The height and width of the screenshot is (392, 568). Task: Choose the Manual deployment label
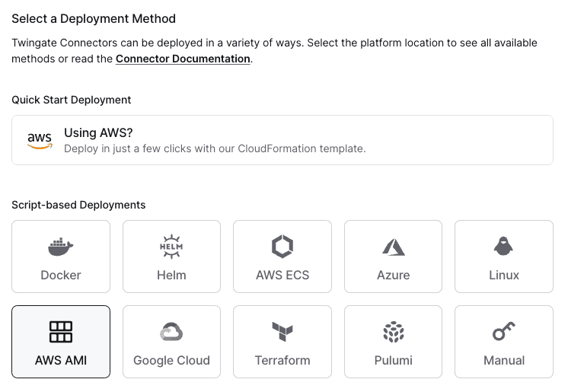pos(503,360)
